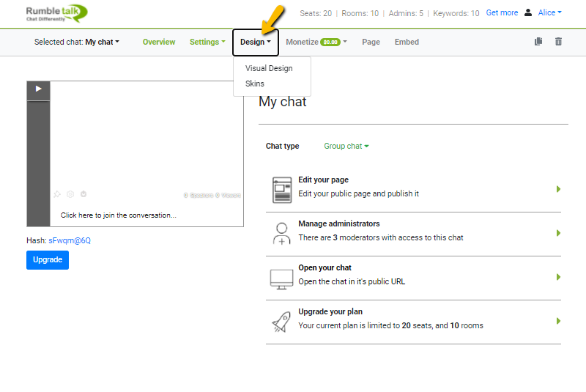Expand the Settings dropdown menu
Screen dimensions: 586x392
point(207,42)
